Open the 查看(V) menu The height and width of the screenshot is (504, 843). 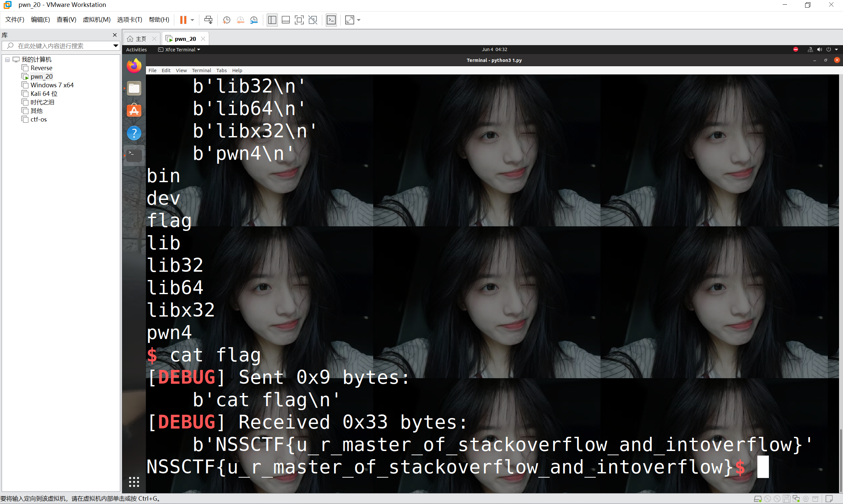click(66, 19)
